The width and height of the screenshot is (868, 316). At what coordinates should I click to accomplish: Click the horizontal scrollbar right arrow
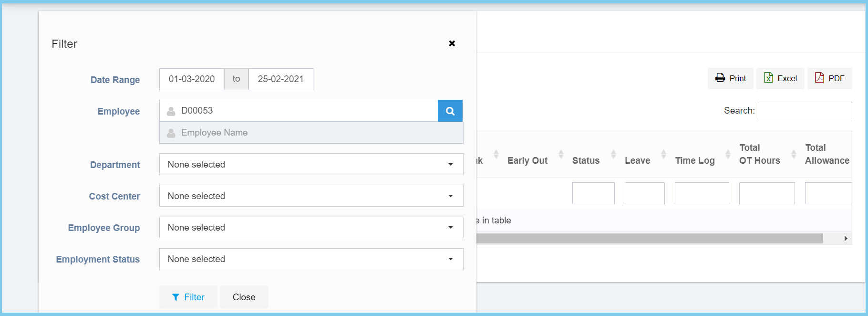(846, 238)
